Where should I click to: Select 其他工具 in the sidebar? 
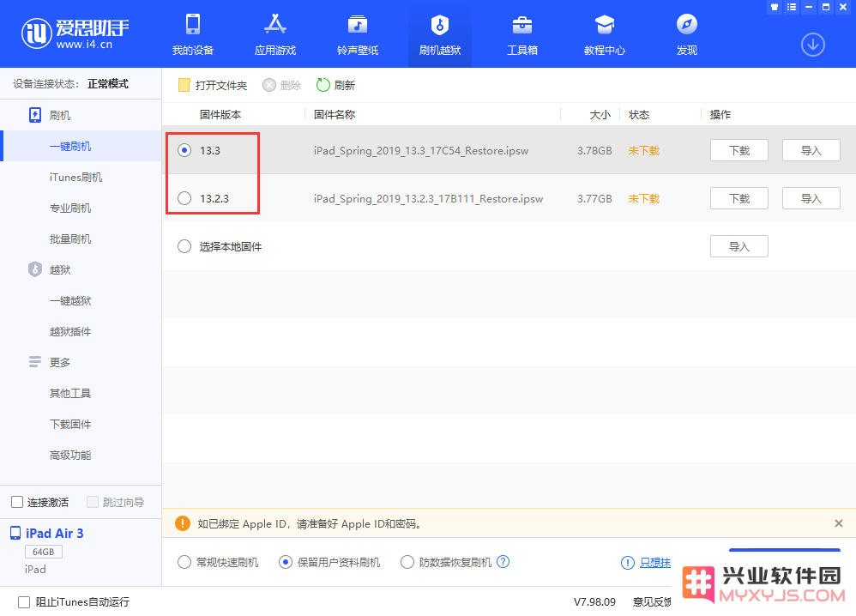click(70, 393)
